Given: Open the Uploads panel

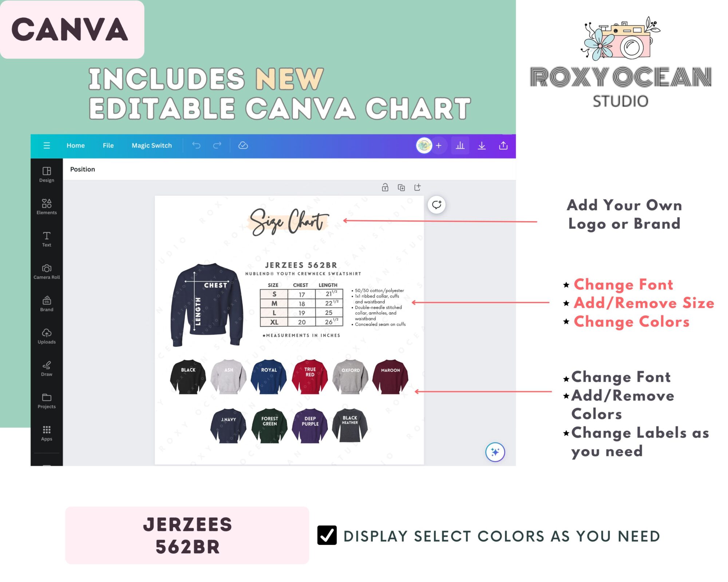Looking at the screenshot, I should pos(46,337).
